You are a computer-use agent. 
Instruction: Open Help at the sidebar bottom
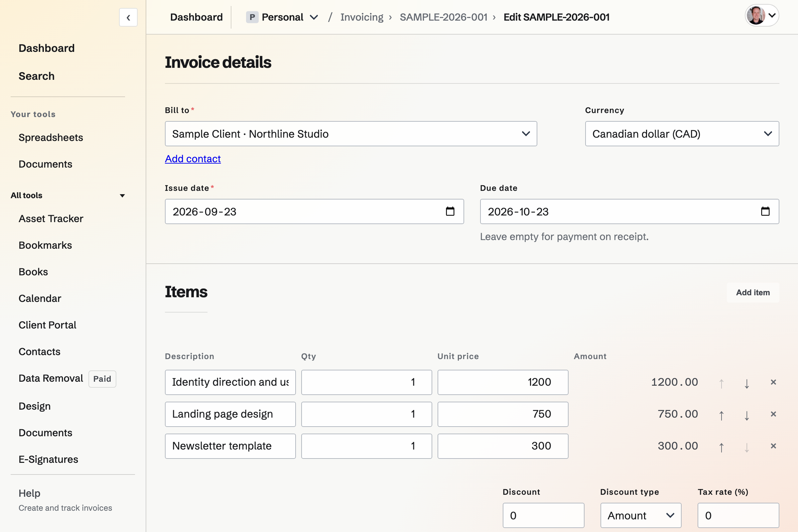click(x=30, y=493)
